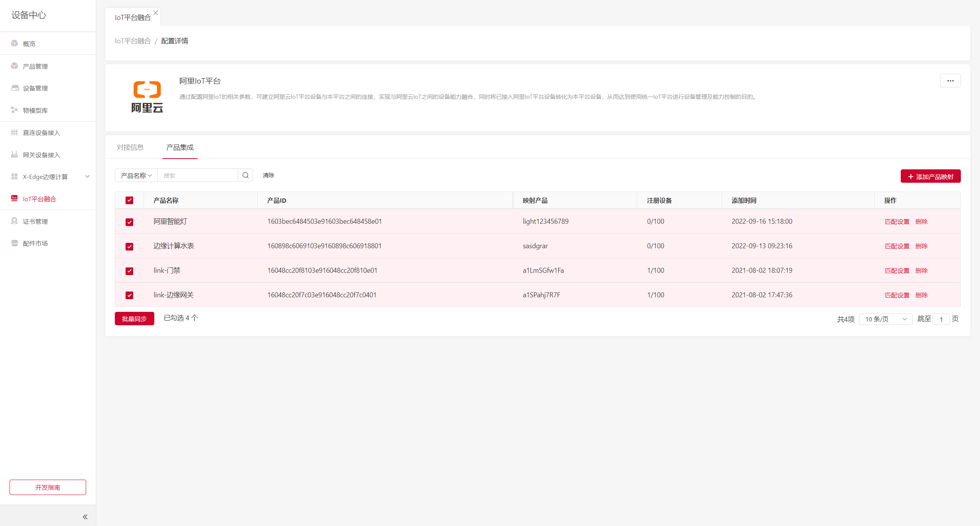Click the 证书管理 sidebar icon
This screenshot has height=526, width=980.
15,221
